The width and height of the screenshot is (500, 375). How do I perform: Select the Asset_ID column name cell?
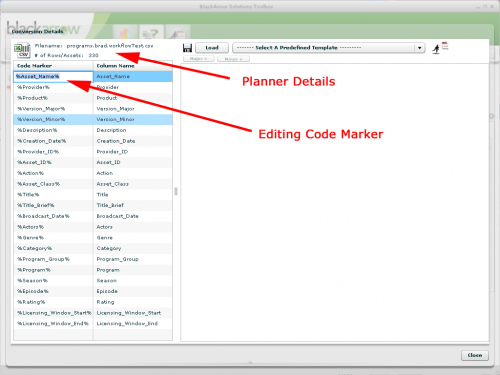[x=133, y=162]
